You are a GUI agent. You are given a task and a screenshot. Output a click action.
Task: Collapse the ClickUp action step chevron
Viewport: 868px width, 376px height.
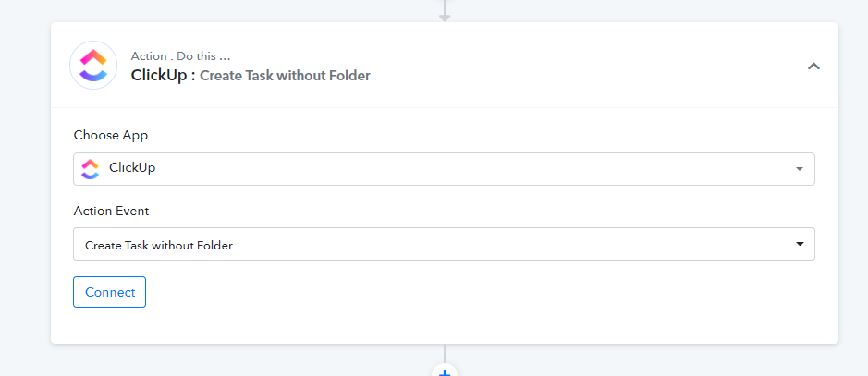coord(813,66)
